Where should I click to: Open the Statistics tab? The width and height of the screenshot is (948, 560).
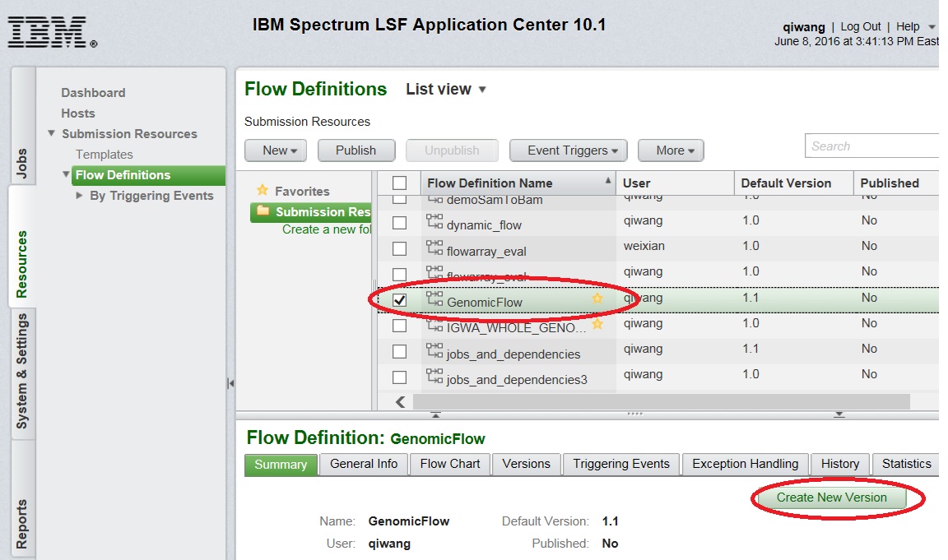tap(906, 464)
